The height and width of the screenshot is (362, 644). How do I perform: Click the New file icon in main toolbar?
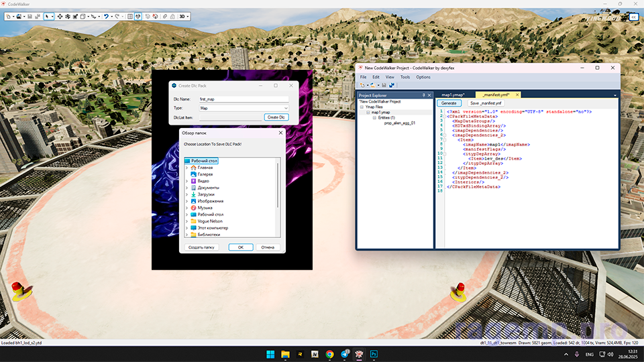tap(8, 16)
